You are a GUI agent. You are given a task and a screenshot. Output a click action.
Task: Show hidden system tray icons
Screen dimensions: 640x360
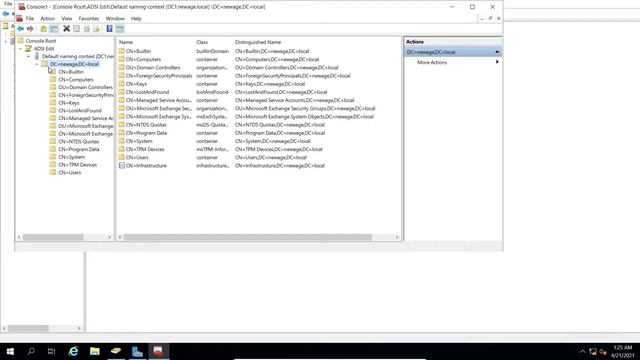[582, 351]
